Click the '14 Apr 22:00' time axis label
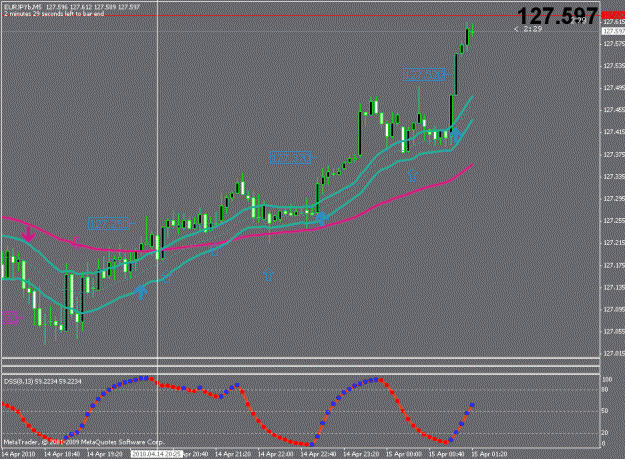625x459 pixels. pos(275,454)
